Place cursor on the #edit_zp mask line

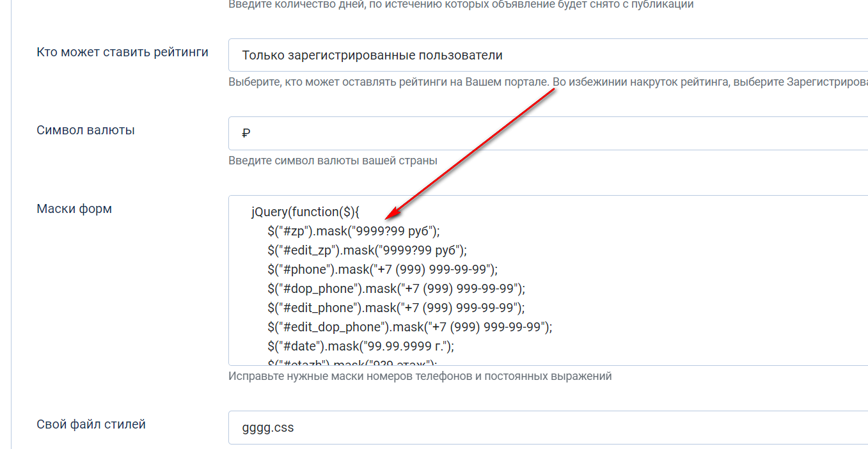pyautogui.click(x=367, y=250)
